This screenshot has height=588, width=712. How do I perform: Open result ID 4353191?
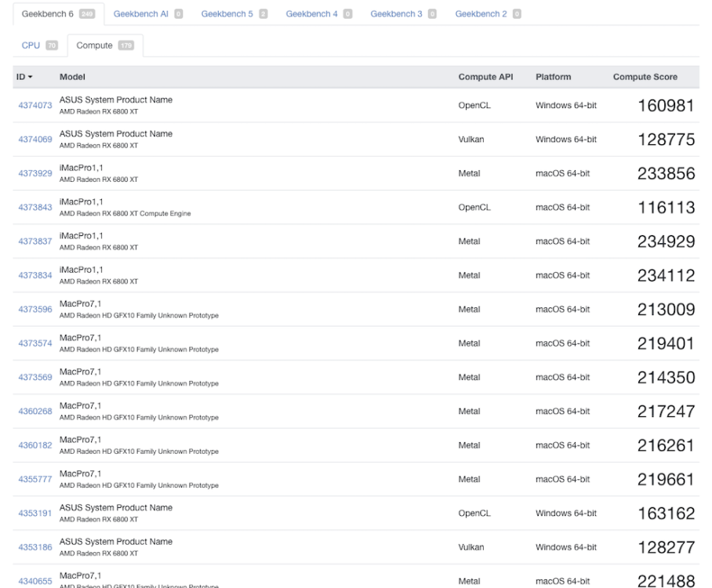[35, 513]
